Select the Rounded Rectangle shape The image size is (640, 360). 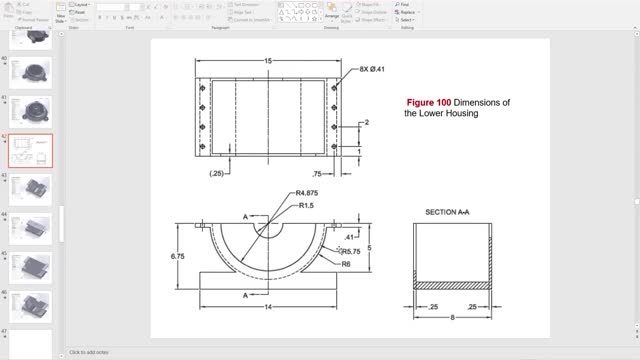(x=314, y=5)
